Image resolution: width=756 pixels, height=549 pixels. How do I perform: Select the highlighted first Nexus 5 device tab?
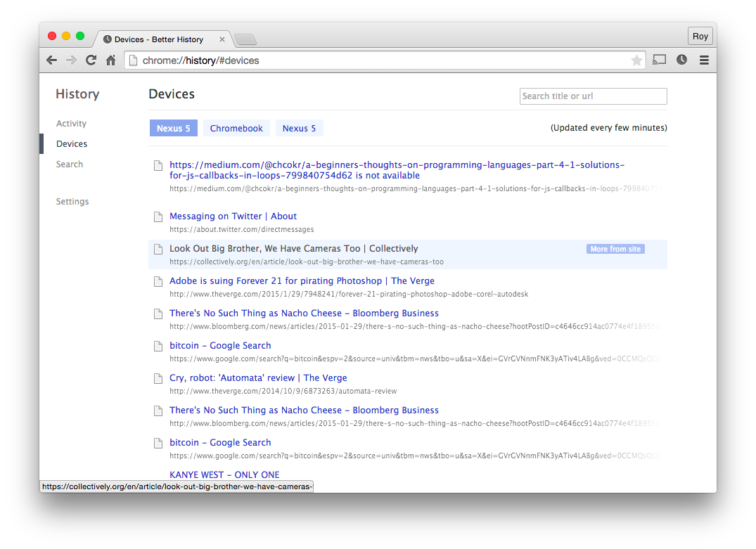[x=174, y=128]
